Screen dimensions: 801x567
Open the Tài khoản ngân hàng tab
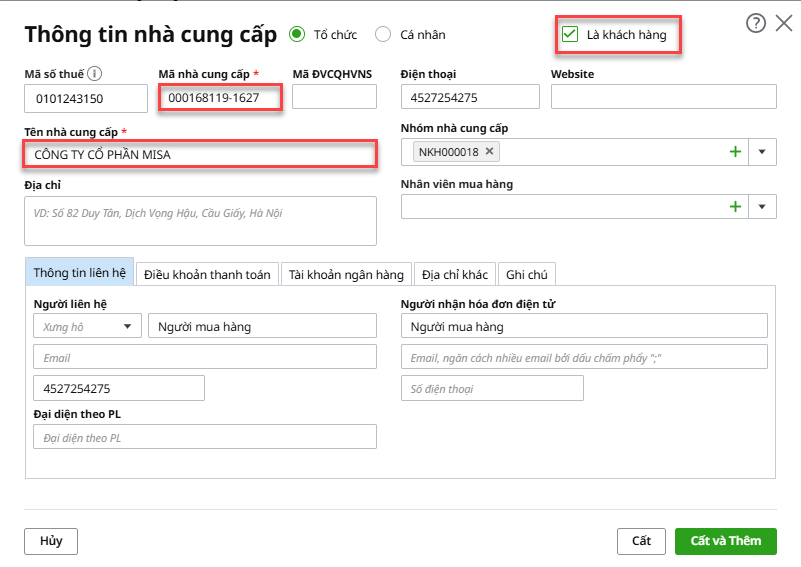click(x=345, y=274)
